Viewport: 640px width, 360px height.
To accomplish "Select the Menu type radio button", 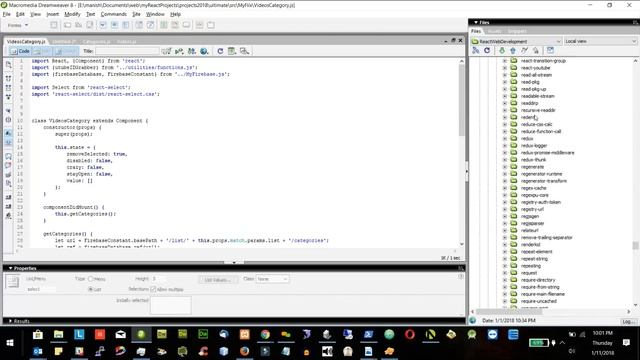I will point(91,279).
